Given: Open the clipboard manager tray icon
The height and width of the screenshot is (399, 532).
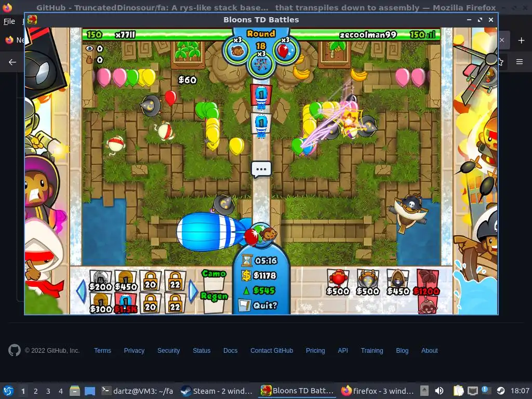Looking at the screenshot, I should [x=458, y=391].
